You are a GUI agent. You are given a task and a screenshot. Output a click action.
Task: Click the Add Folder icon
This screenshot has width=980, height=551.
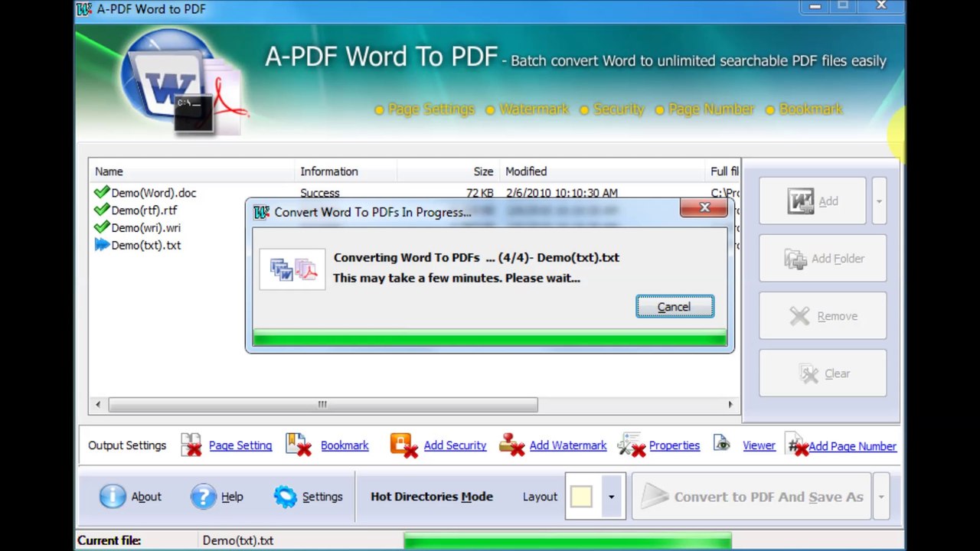tap(795, 259)
